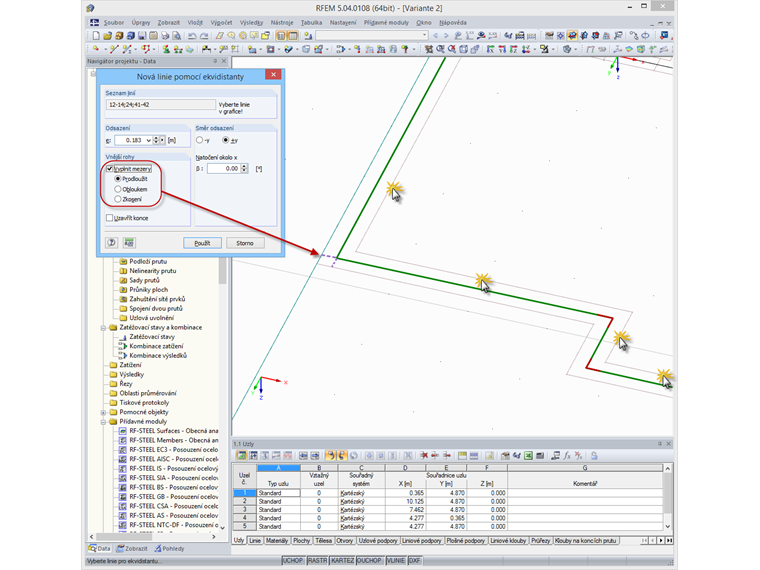Click the Print icon in toolbar
The width and height of the screenshot is (760, 570).
[165, 35]
